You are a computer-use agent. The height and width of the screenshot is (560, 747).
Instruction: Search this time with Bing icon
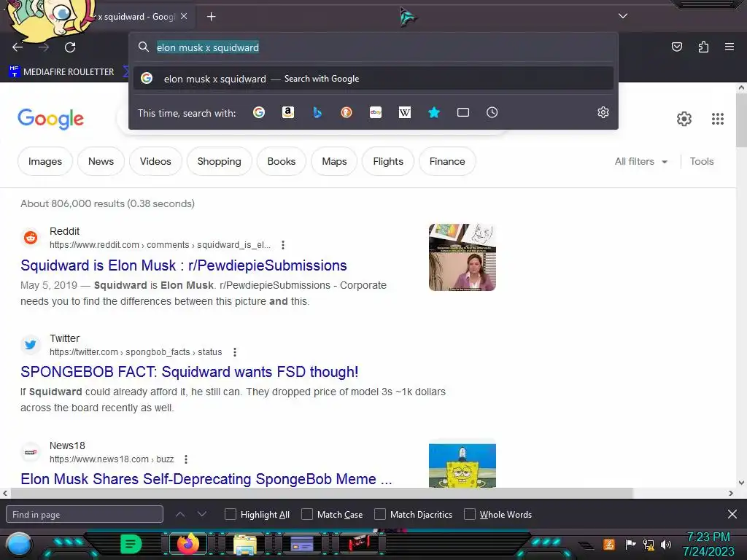pos(317,112)
